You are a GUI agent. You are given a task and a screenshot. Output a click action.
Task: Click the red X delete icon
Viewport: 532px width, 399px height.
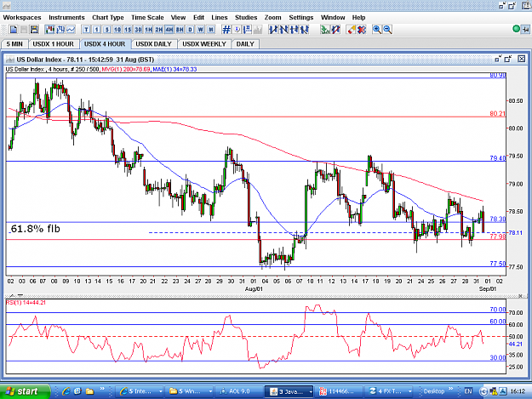(362, 30)
